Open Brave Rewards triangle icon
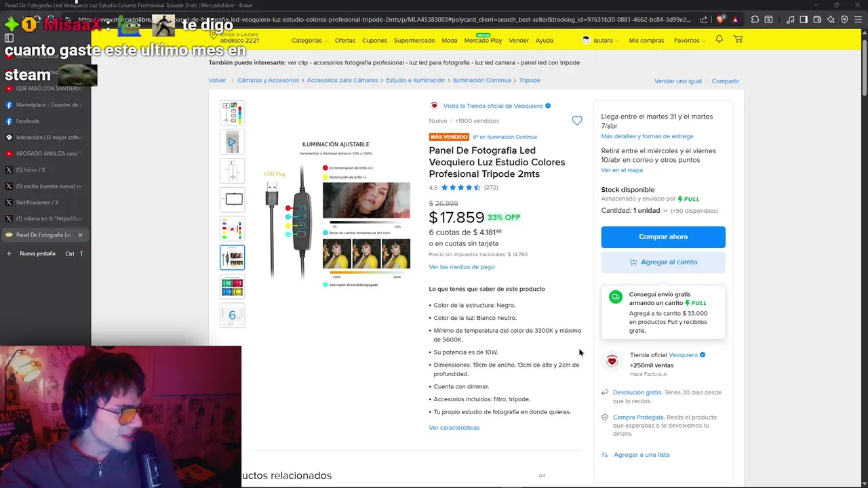Screen dimensions: 868x488 click(x=735, y=20)
